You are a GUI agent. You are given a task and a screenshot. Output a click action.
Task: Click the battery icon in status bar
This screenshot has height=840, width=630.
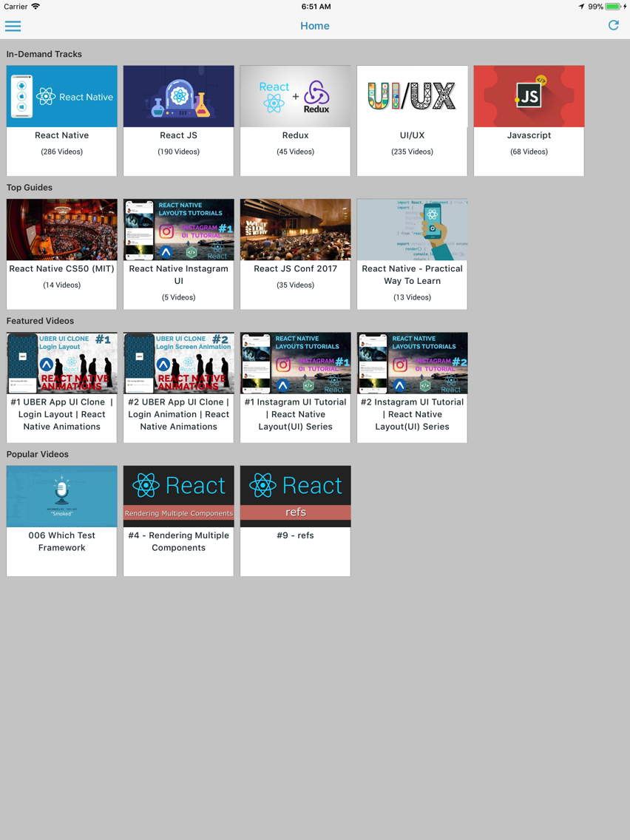(x=613, y=7)
